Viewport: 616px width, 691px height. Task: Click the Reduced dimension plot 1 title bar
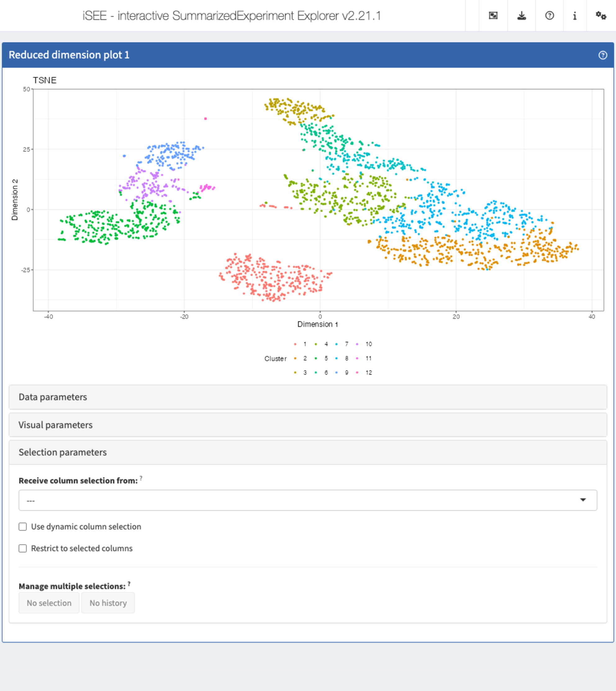[308, 55]
